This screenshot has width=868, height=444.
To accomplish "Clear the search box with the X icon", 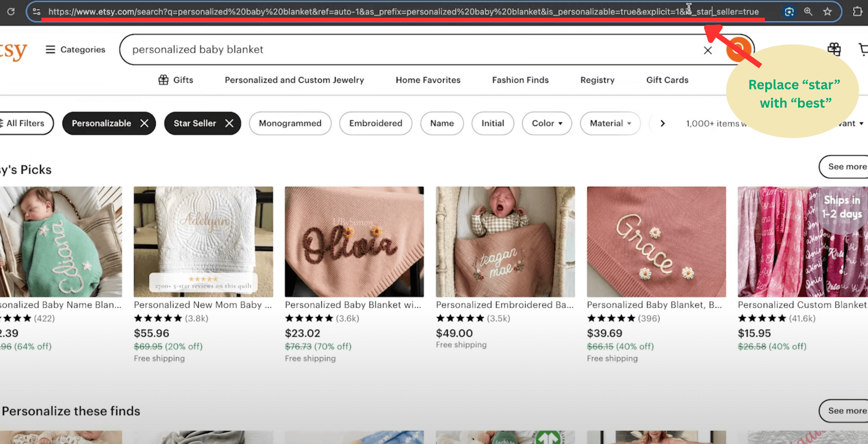I will (707, 50).
